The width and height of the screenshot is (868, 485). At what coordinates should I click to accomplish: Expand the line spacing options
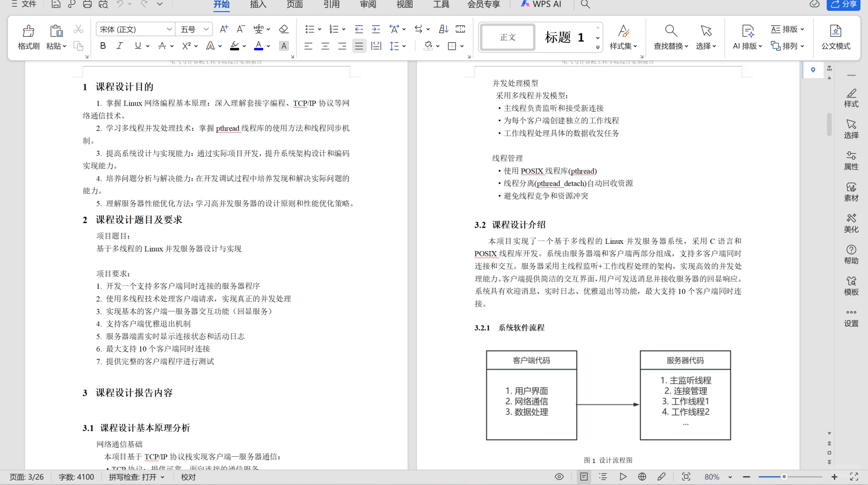point(403,46)
